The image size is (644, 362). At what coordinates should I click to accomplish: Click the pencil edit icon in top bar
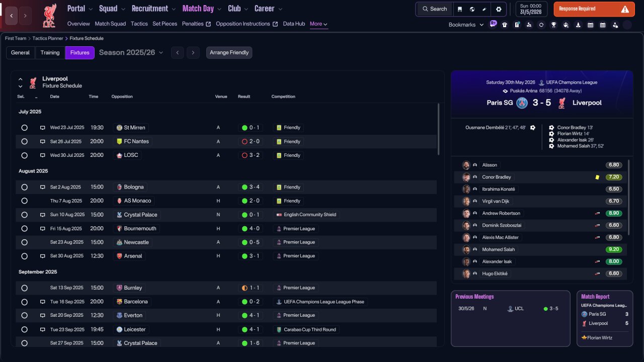point(485,9)
